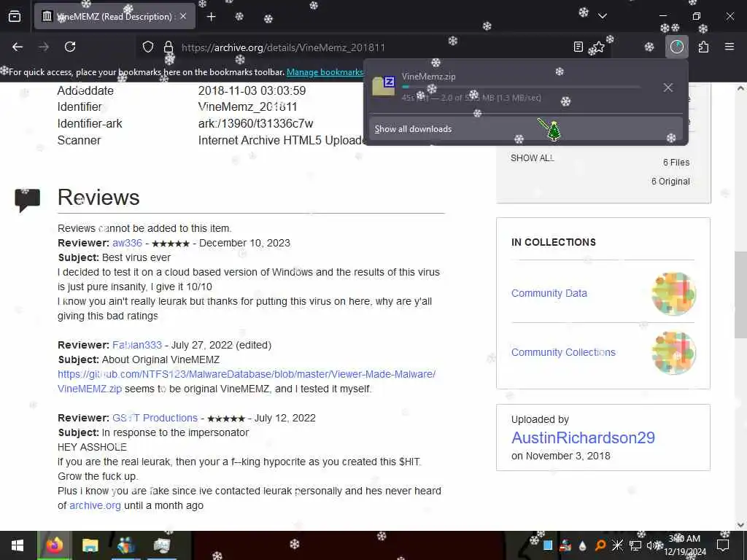Click the Manage bookmarks link

click(325, 72)
